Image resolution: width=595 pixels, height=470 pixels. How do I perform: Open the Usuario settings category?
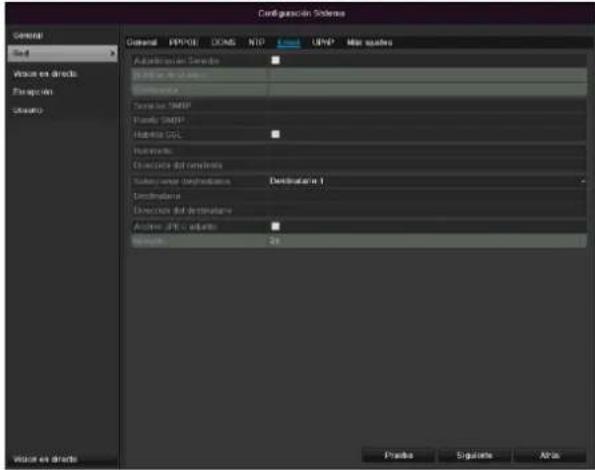click(x=27, y=110)
